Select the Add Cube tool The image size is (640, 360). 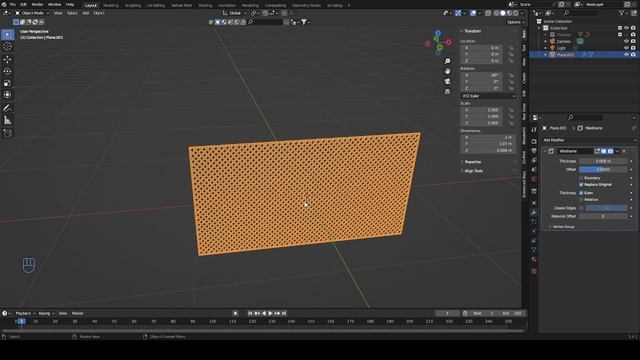[7, 133]
